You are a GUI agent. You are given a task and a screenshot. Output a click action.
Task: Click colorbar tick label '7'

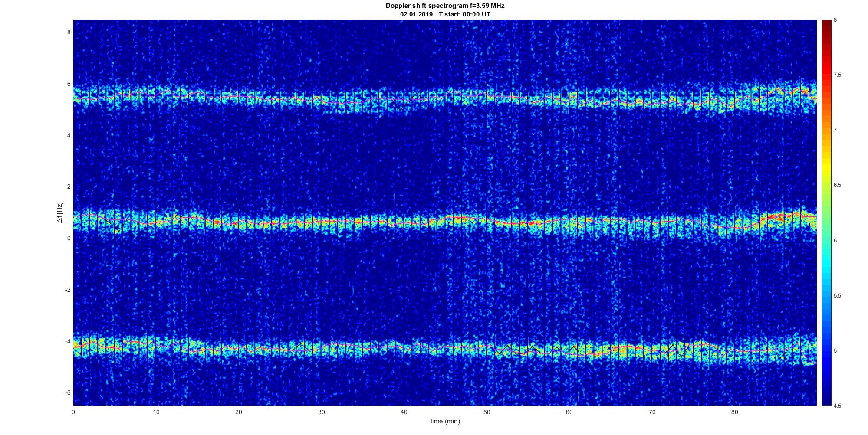[835, 130]
